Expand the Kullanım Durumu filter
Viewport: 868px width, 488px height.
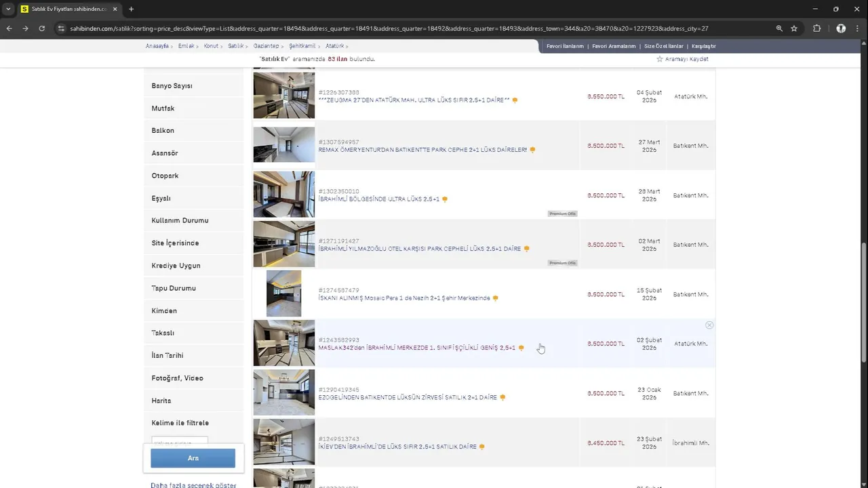click(193, 221)
